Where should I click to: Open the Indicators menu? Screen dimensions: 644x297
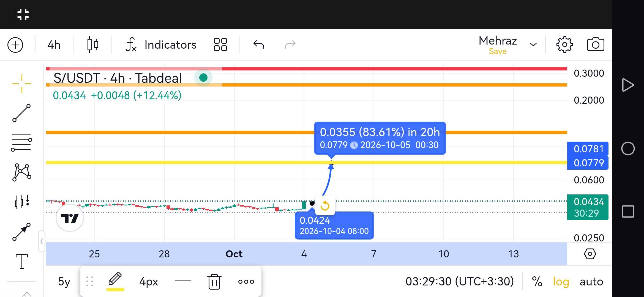pyautogui.click(x=161, y=45)
